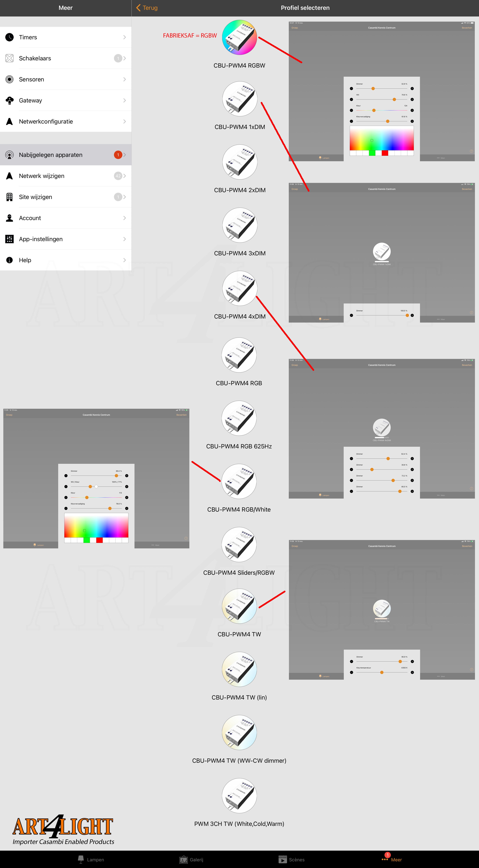The image size is (479, 868).
Task: Expand Schakelaars list item
Action: (x=67, y=57)
